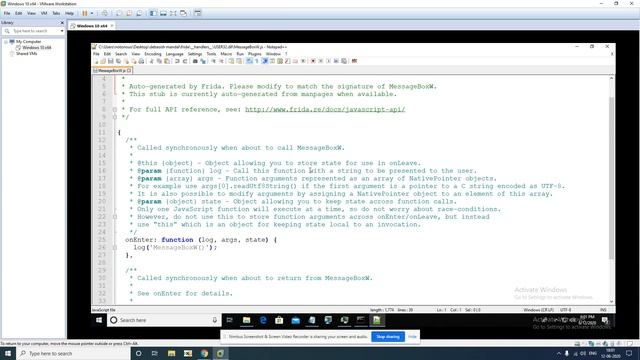This screenshot has height=360, width=640.
Task: Click VMware manage snapshots icon
Action: (x=140, y=13)
